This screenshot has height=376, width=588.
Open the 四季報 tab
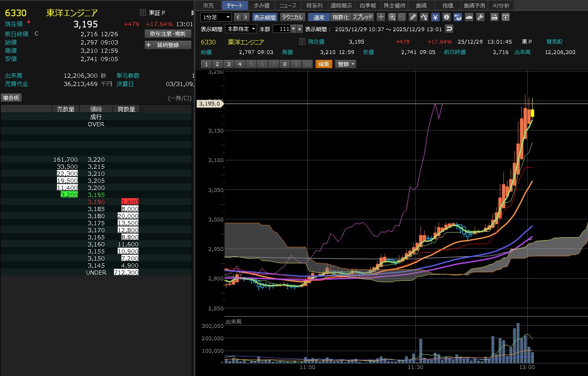click(x=368, y=5)
